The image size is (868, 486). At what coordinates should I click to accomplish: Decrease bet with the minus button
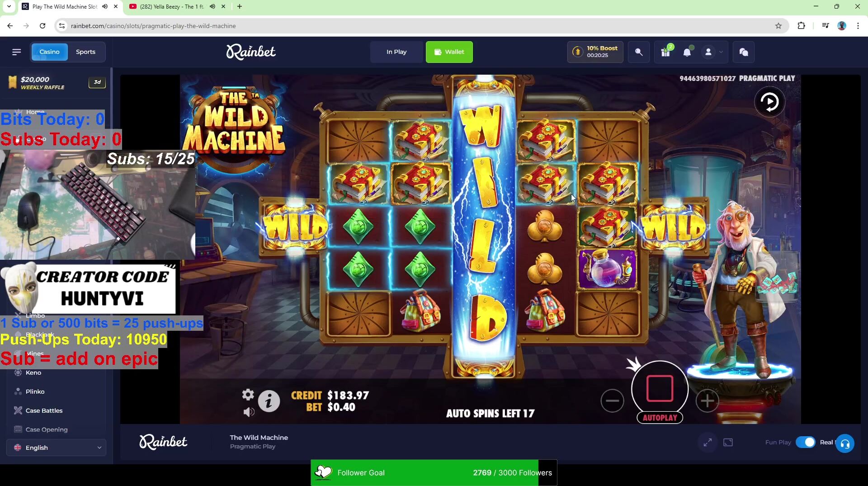click(x=612, y=400)
